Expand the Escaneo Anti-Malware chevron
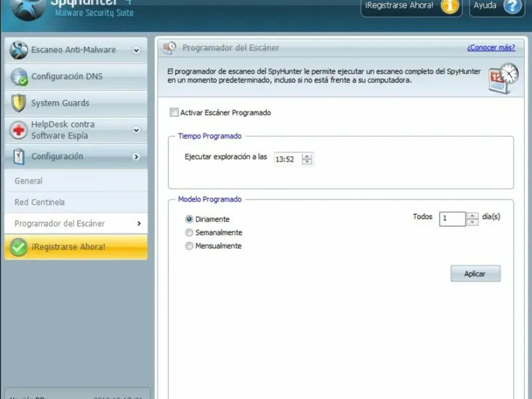 (136, 51)
